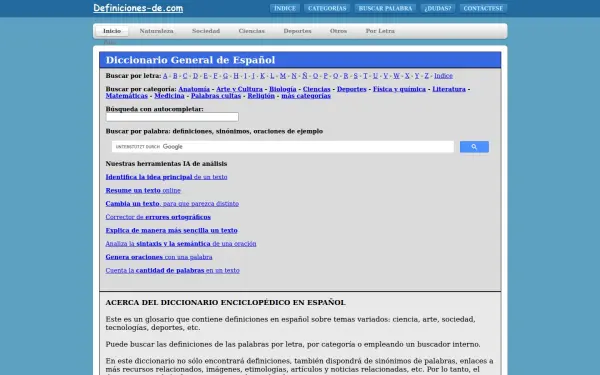Browse words starting with letter M

(283, 76)
